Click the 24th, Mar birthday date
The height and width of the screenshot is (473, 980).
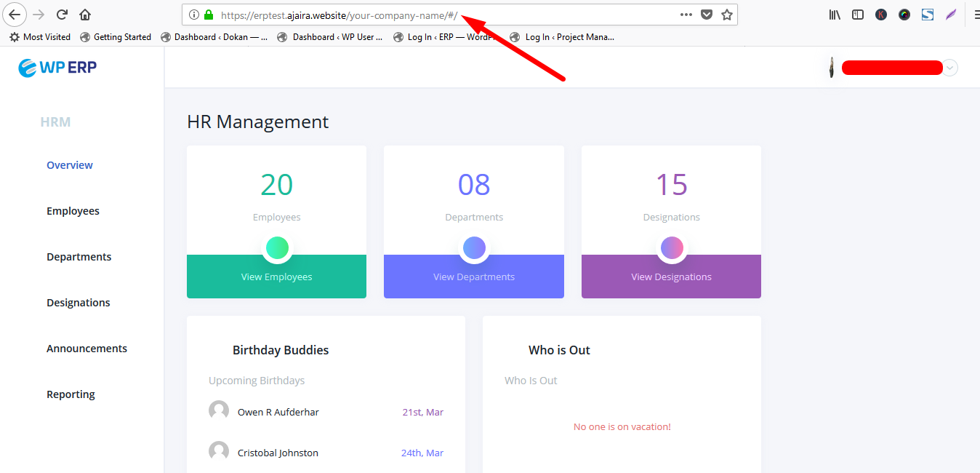[x=422, y=453]
